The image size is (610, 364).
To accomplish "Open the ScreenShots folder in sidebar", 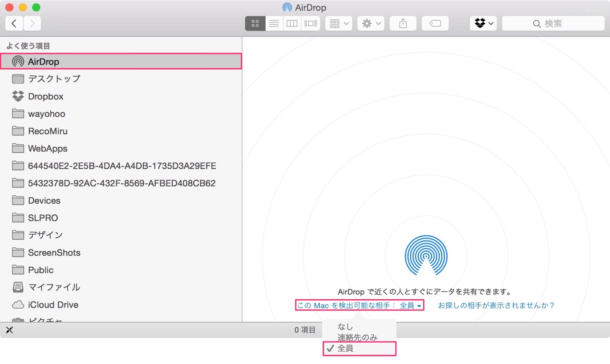I will click(x=121, y=253).
